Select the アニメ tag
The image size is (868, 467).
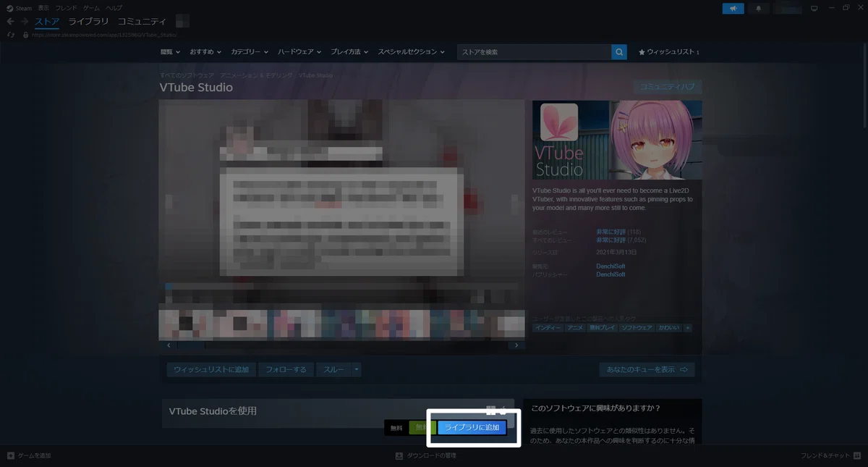(575, 328)
